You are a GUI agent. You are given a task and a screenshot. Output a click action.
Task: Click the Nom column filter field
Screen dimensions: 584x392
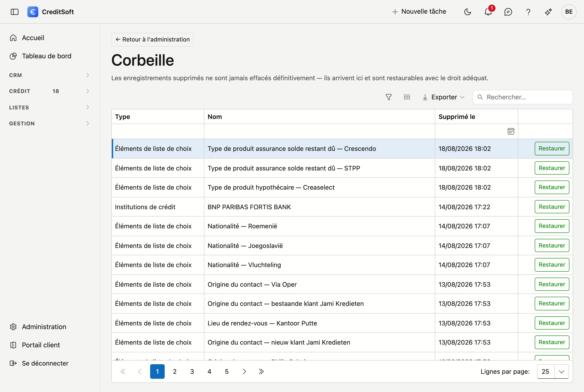click(320, 132)
